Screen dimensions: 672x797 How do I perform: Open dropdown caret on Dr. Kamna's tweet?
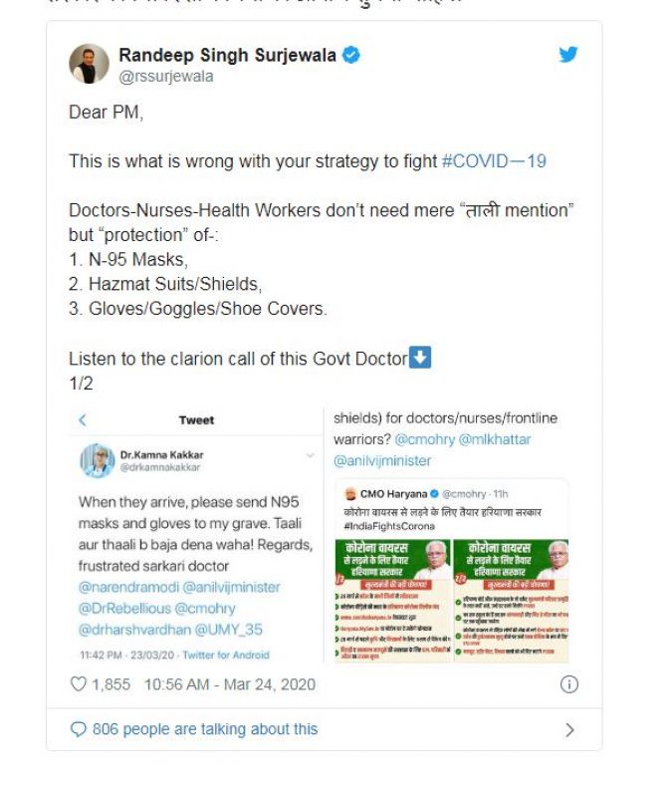click(310, 455)
